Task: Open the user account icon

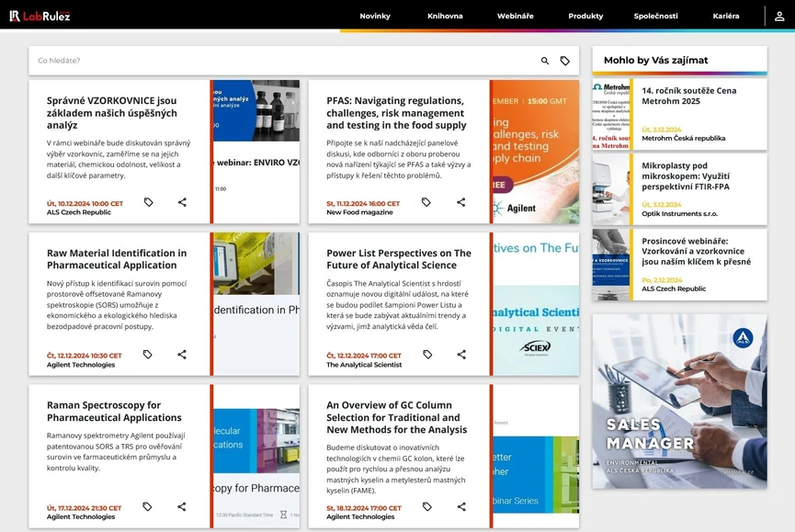Action: click(778, 16)
